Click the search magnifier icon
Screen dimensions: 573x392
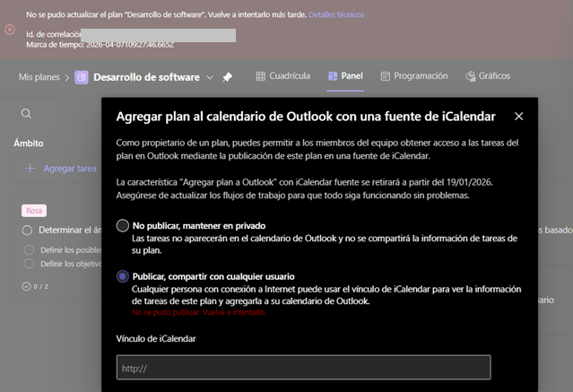click(26, 114)
